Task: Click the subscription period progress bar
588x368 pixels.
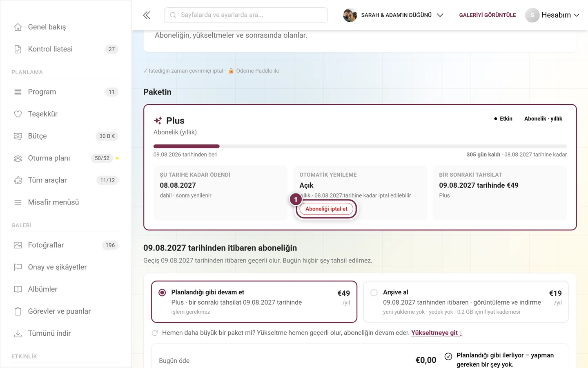Action: (x=360, y=146)
